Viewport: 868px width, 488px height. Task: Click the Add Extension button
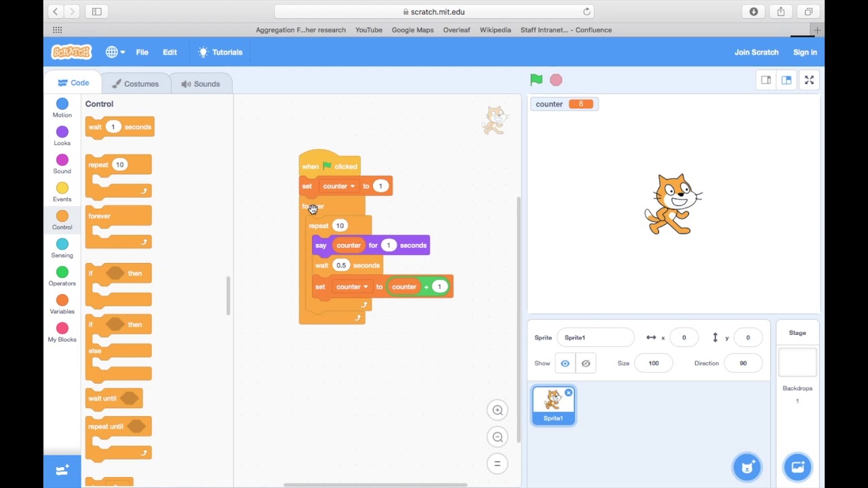[62, 470]
